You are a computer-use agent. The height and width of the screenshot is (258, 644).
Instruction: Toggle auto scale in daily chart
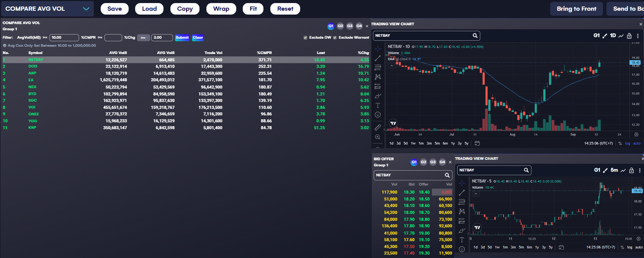point(637,143)
